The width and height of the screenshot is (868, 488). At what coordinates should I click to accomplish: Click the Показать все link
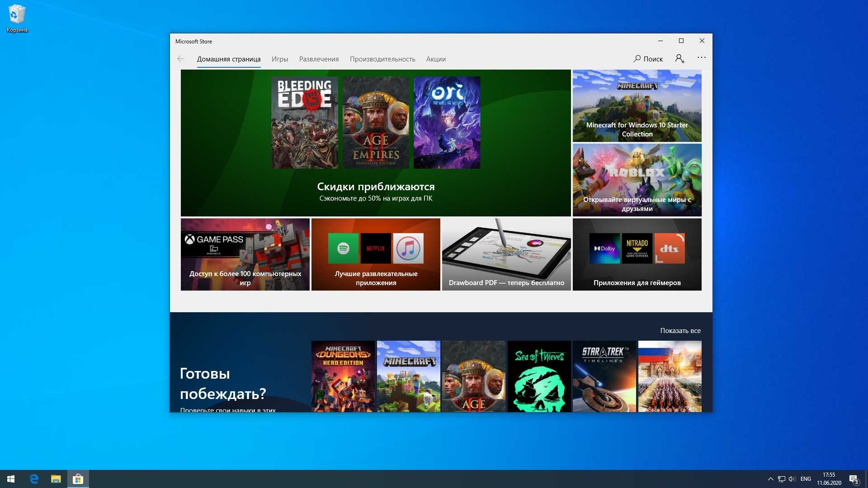[680, 331]
